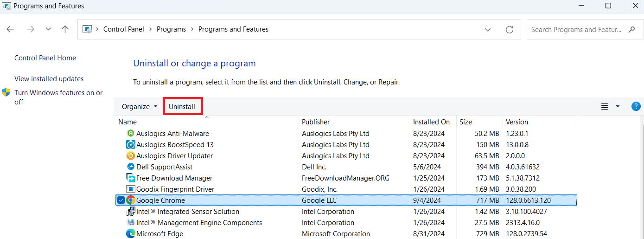Click Programs and Features breadcrumb
The image size is (644, 239).
click(x=233, y=29)
